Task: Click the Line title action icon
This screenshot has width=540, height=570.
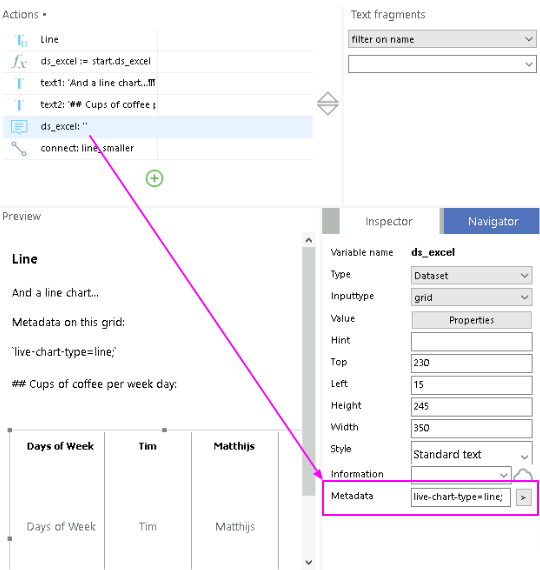Action: click(x=20, y=40)
